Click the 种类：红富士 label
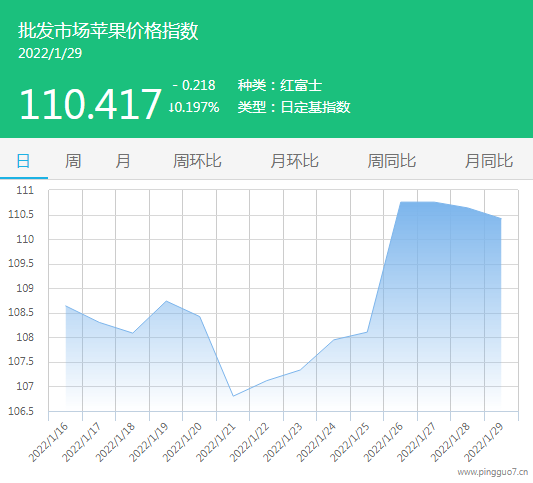This screenshot has height=483, width=533. tap(280, 85)
